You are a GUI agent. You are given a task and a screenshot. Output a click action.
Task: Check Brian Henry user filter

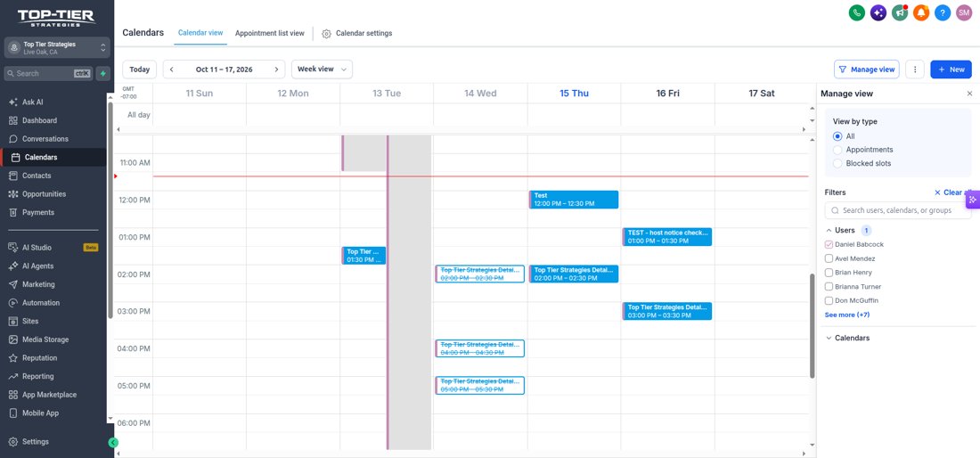[x=829, y=273]
